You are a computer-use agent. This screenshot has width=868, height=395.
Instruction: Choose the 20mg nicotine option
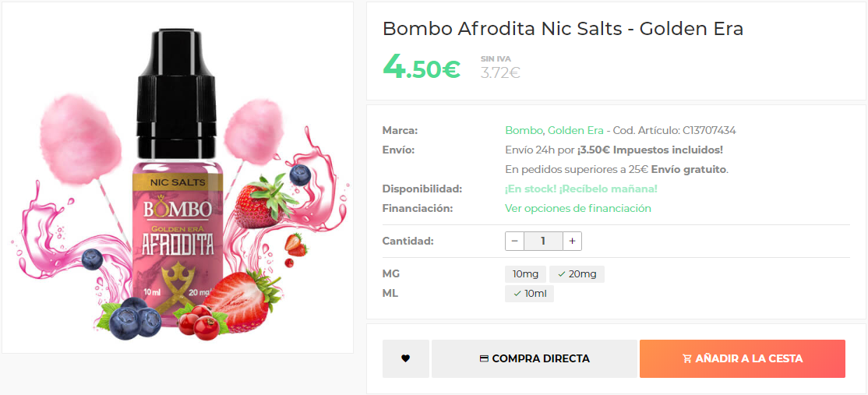click(x=577, y=274)
